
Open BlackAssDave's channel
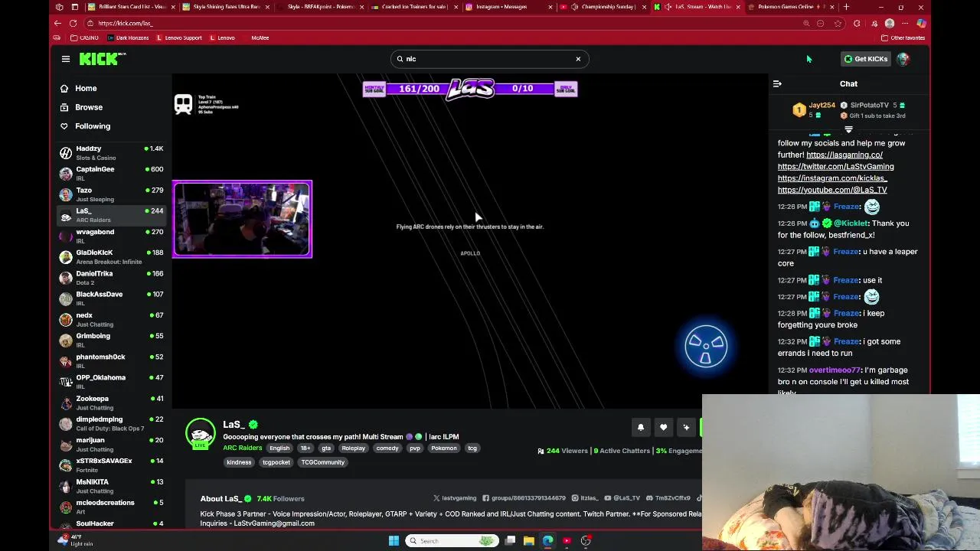tap(112, 298)
